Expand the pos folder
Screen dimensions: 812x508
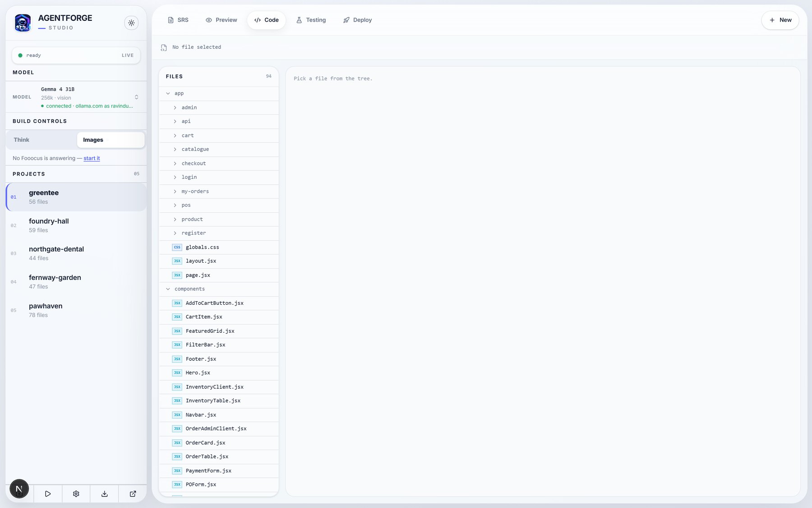coord(219,205)
